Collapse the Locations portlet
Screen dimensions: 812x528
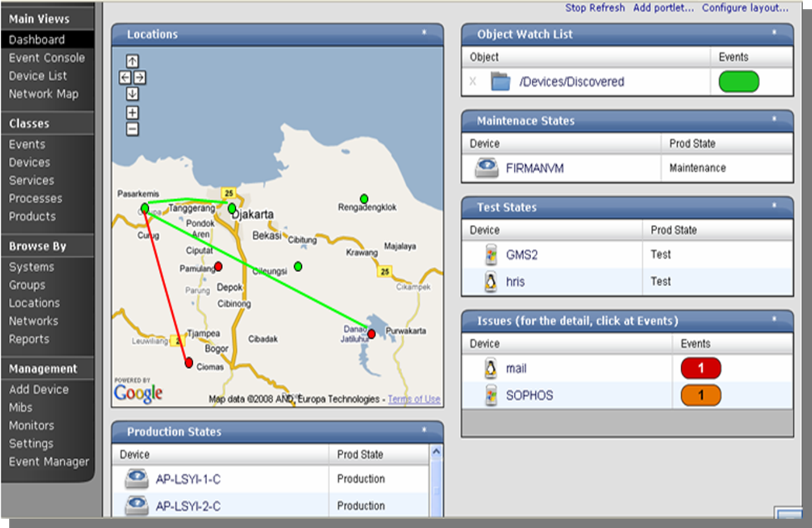[x=424, y=33]
